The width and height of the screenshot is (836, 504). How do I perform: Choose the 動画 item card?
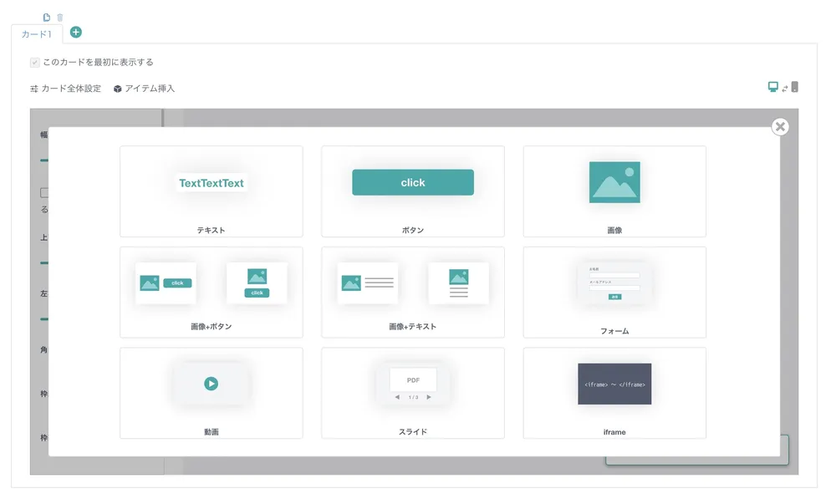[212, 393]
